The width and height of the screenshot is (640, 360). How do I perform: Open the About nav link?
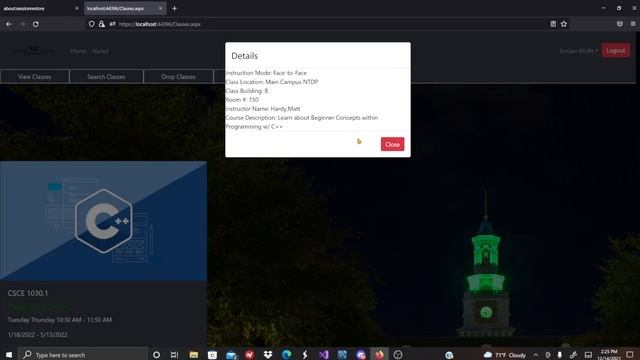(100, 51)
